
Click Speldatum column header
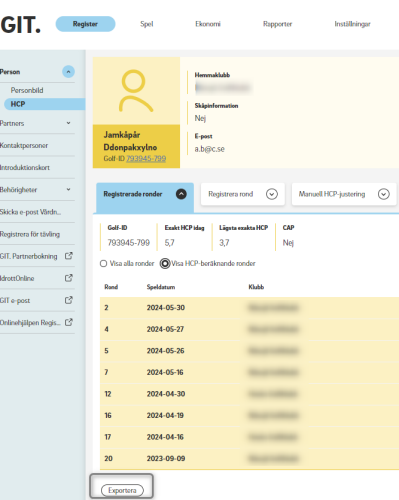[161, 287]
